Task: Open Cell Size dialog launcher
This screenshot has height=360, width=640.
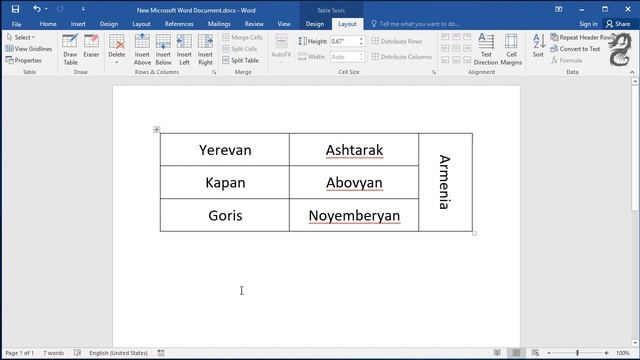Action: click(433, 72)
